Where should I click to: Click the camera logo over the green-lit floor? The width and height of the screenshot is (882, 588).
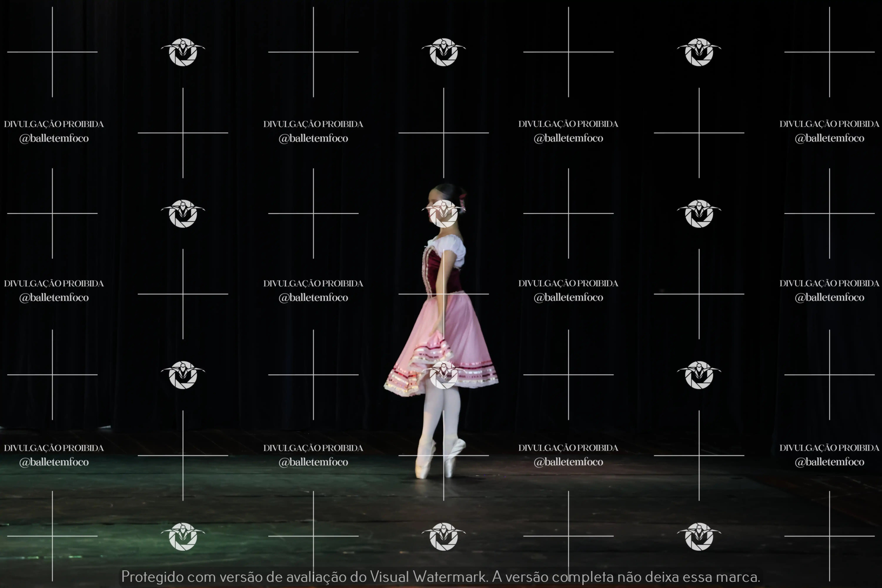click(183, 537)
